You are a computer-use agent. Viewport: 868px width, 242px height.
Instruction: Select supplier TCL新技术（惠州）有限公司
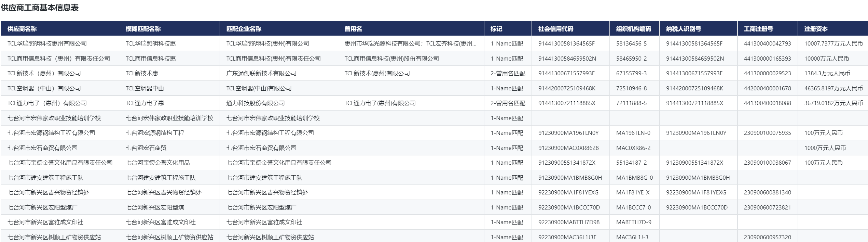(x=44, y=73)
